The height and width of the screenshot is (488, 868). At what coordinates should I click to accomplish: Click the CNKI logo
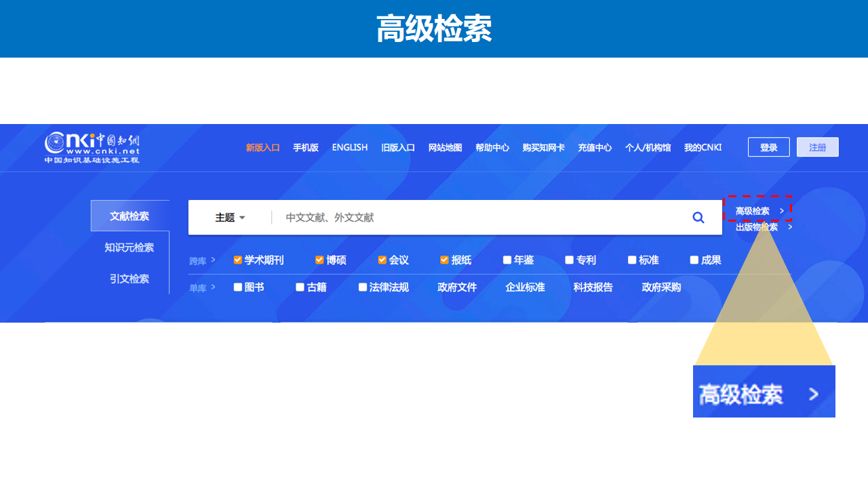[92, 147]
